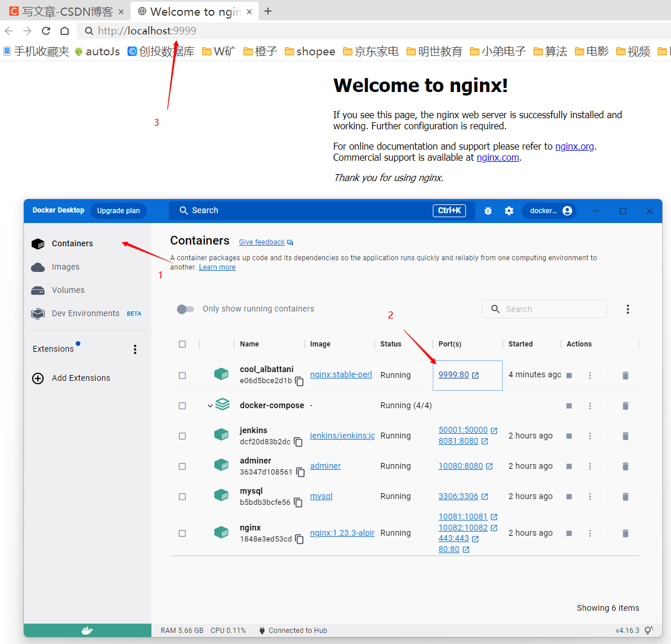Delete the docker-compose stack
This screenshot has height=644, width=671.
point(625,406)
